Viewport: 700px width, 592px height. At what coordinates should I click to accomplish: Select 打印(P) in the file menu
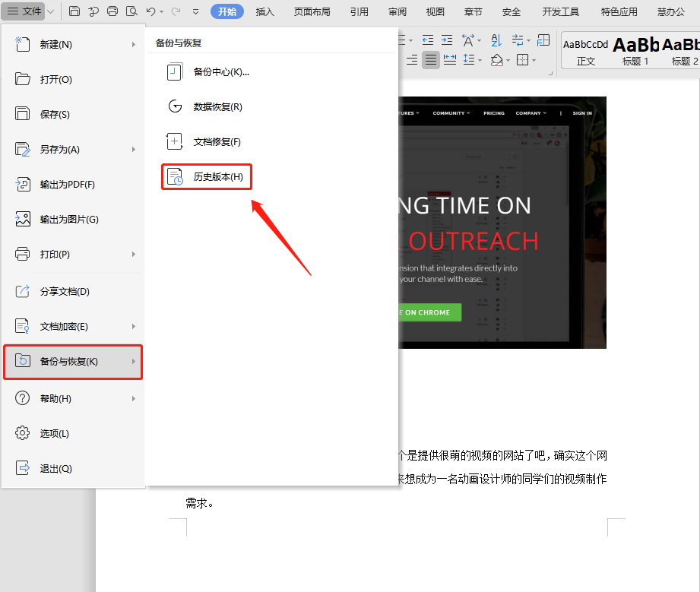[73, 254]
